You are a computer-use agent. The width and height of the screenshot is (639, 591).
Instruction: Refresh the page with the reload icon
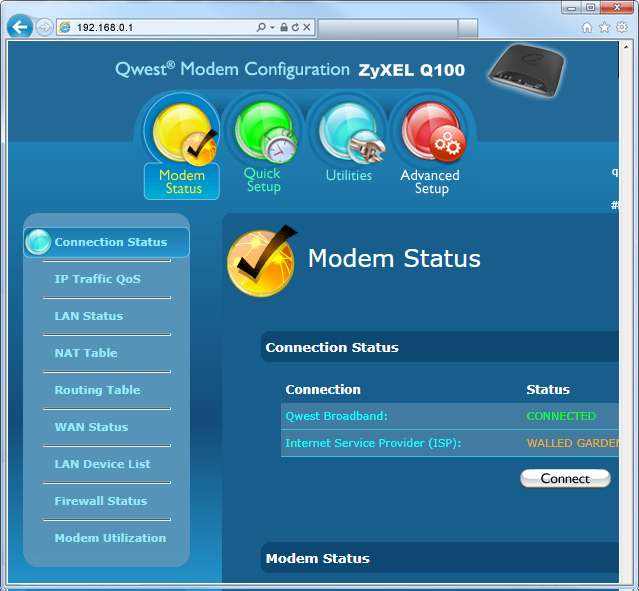[295, 27]
